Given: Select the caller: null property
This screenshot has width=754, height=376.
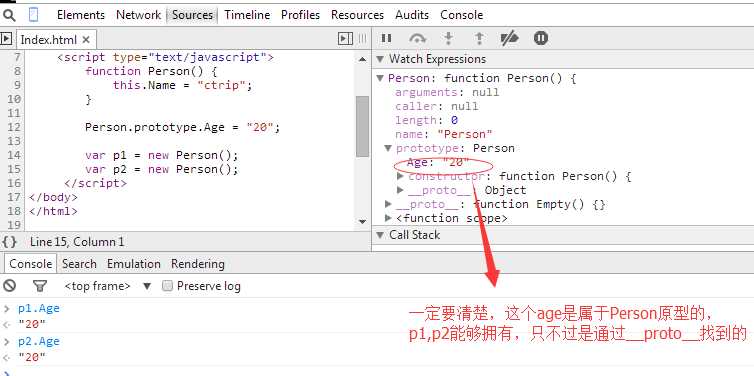Looking at the screenshot, I should [x=437, y=106].
